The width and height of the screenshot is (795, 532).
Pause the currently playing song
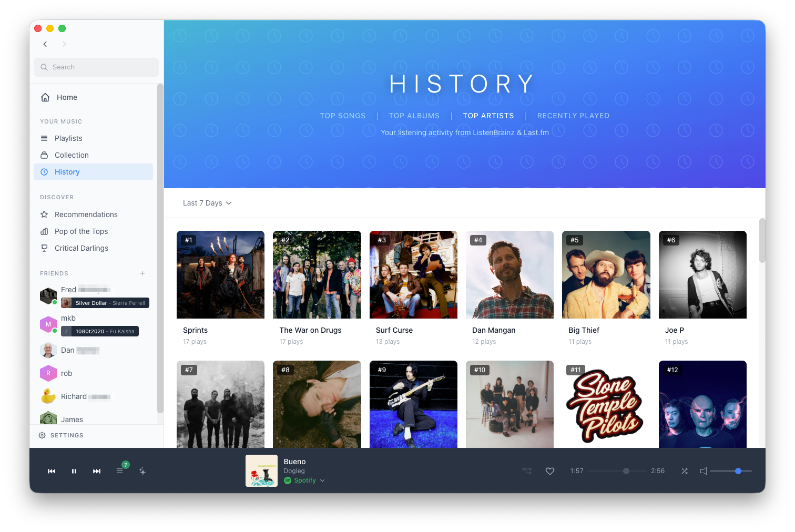point(74,471)
